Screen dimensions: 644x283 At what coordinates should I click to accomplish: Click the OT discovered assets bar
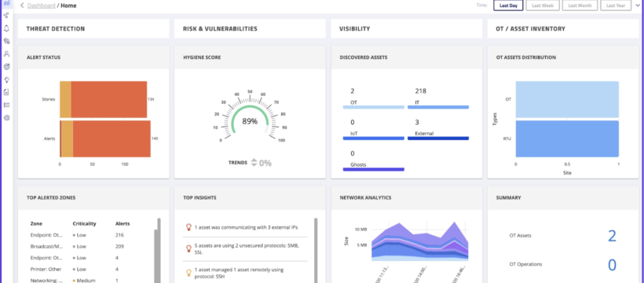(374, 107)
